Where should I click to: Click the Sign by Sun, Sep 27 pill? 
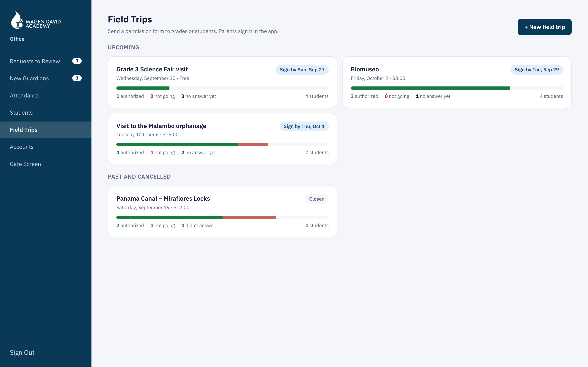(302, 70)
